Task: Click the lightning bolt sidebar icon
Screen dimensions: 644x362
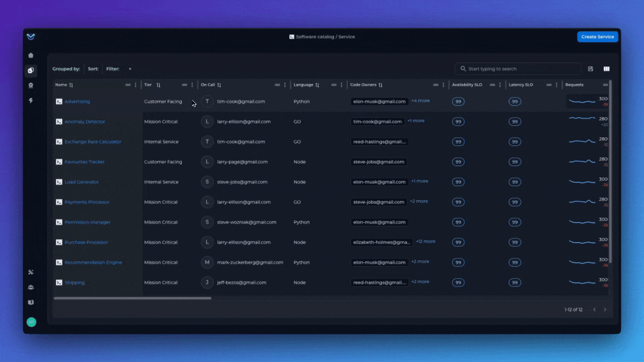Action: click(x=31, y=101)
